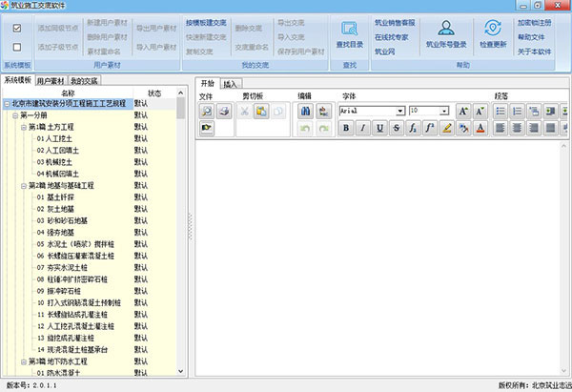Click 查找目录 search icon button
This screenshot has width=572, height=392.
pos(349,34)
